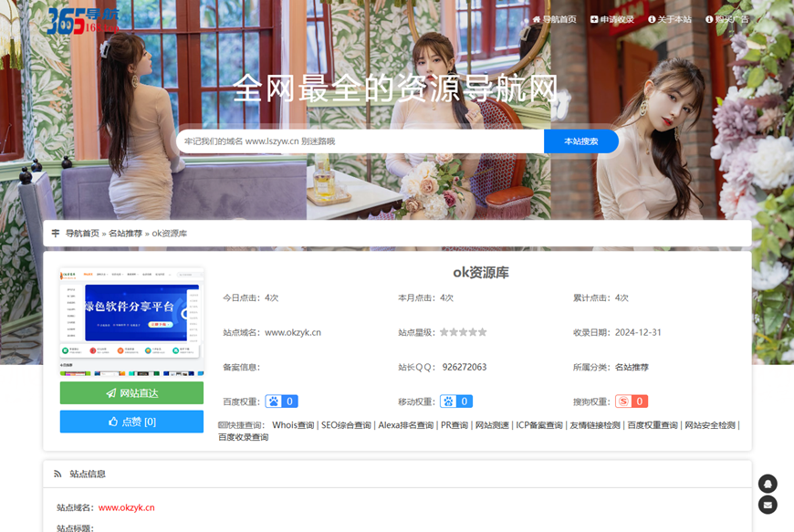Click the red www.okzyk.cn domain link
The width and height of the screenshot is (794, 532).
[x=127, y=507]
